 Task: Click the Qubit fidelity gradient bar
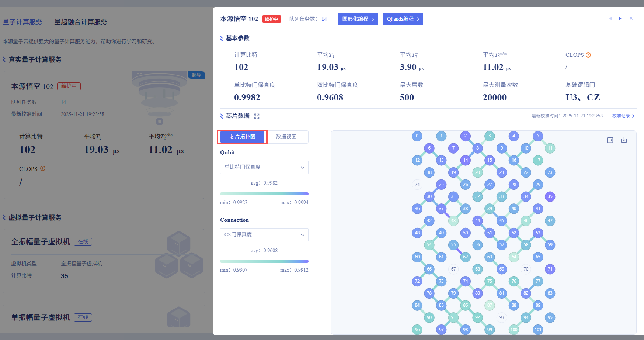(264, 194)
